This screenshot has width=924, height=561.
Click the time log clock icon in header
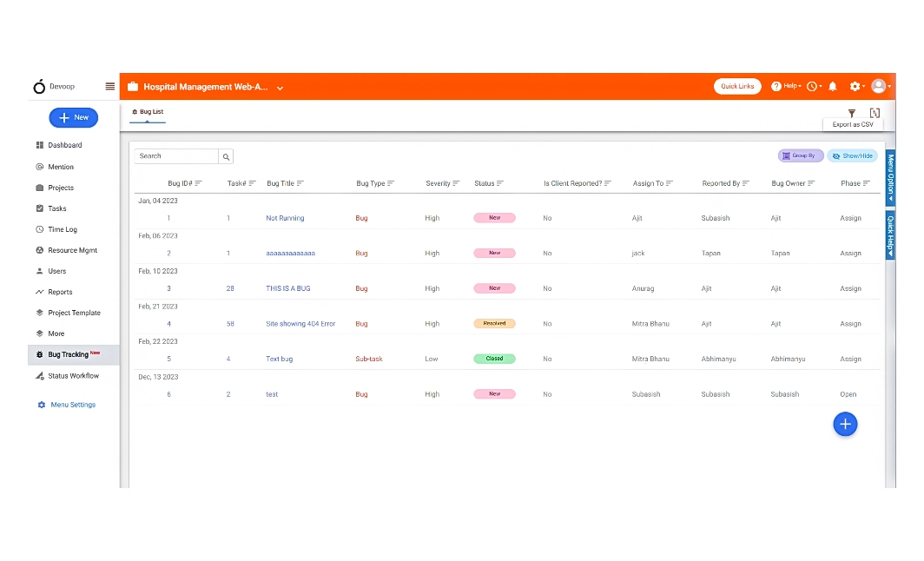[813, 86]
